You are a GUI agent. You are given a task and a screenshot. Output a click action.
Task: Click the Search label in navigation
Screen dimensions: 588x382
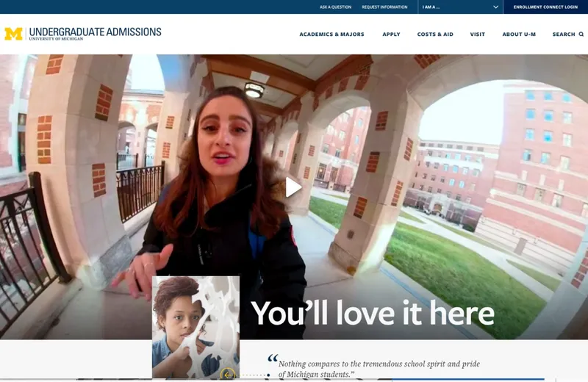click(x=564, y=35)
